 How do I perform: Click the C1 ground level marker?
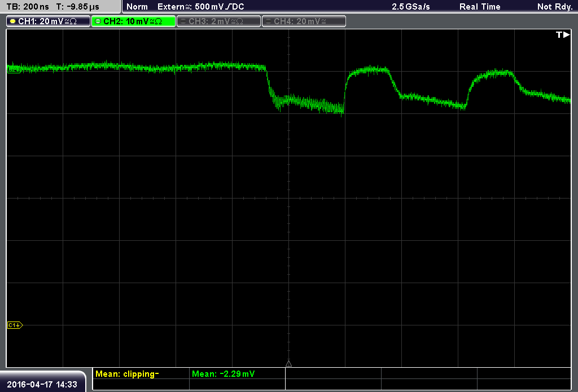pyautogui.click(x=15, y=325)
